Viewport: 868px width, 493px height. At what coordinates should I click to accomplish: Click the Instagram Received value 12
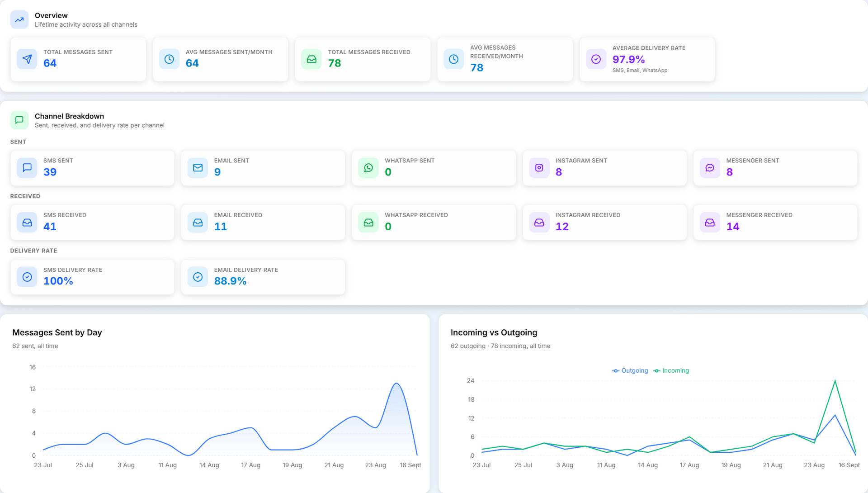(562, 227)
